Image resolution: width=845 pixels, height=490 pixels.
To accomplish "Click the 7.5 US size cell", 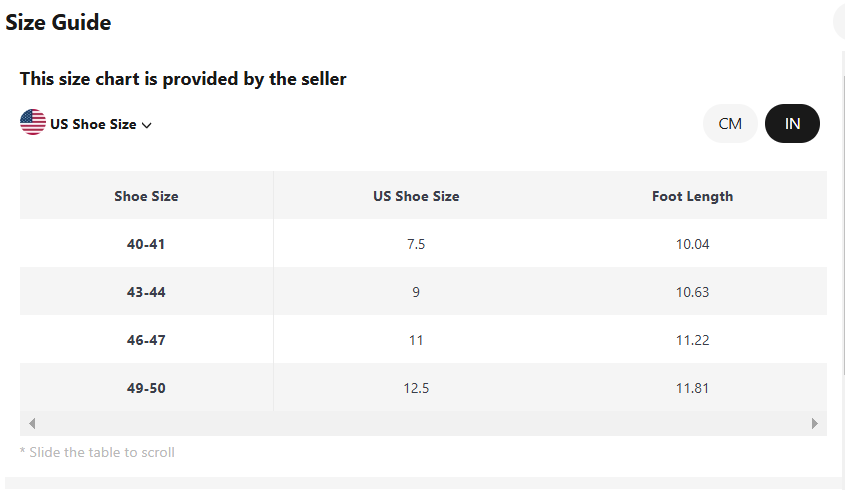I will (416, 244).
